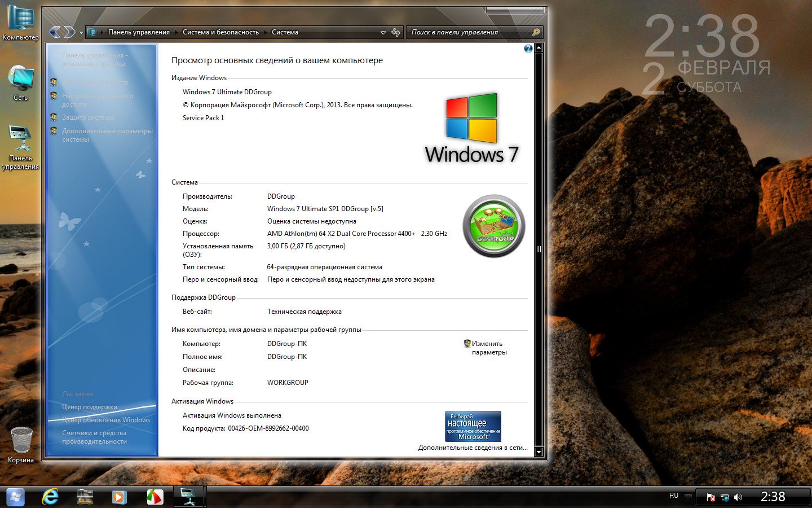Click «Windows 7 Ultimate DDGroup» edition text
The height and width of the screenshot is (508, 812).
point(227,92)
